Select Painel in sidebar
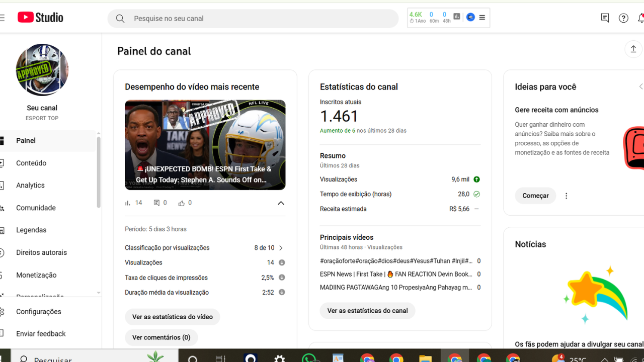 point(48,141)
